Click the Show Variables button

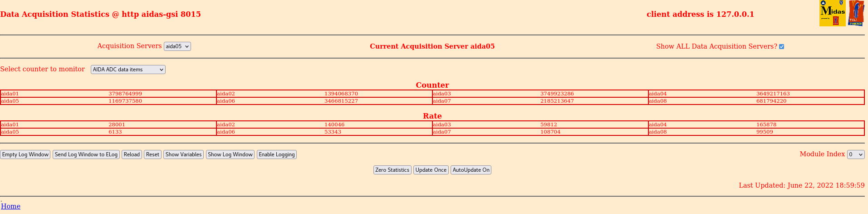183,154
